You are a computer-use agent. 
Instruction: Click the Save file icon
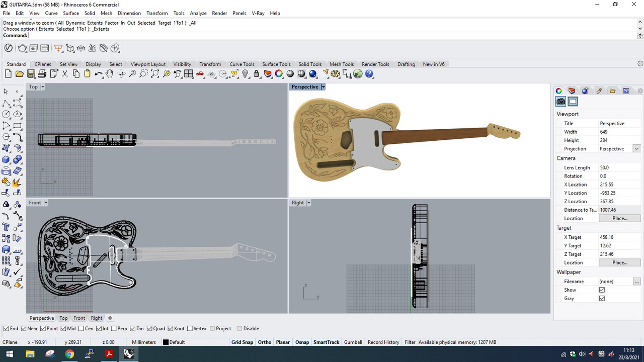click(x=31, y=74)
